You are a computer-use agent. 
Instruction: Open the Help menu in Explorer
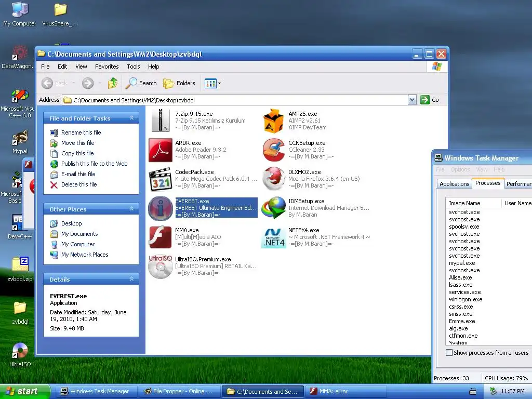click(153, 66)
